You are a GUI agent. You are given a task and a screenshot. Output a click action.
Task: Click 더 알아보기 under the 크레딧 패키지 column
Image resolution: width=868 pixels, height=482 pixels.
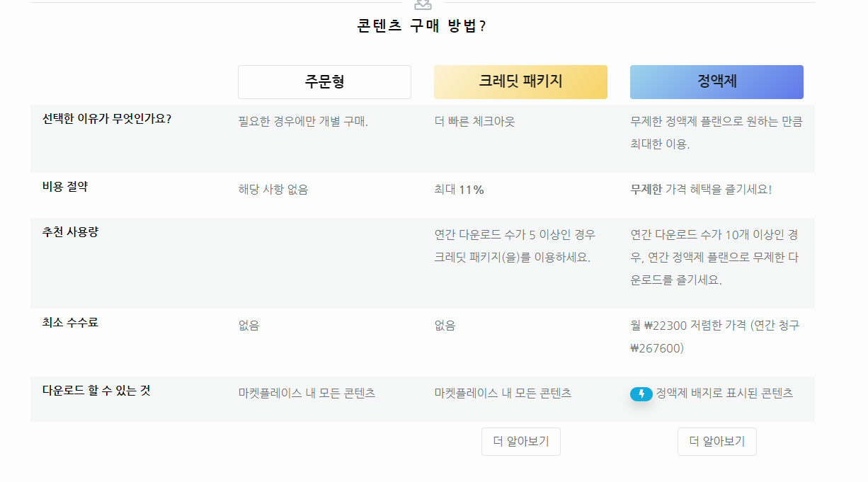[520, 442]
